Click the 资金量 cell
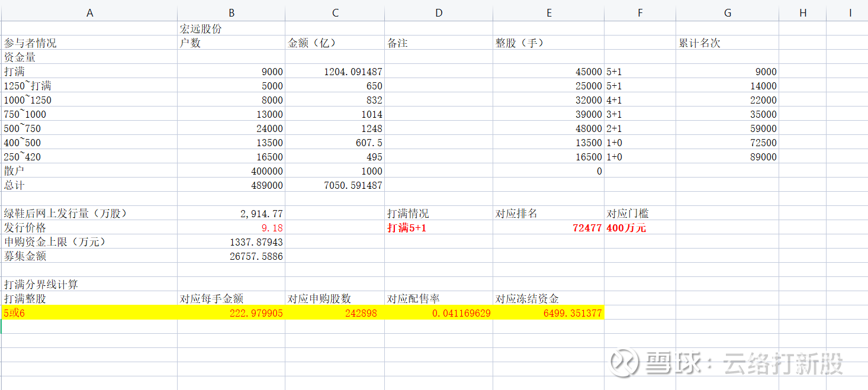Viewport: 868px width, 390px height. [x=89, y=57]
